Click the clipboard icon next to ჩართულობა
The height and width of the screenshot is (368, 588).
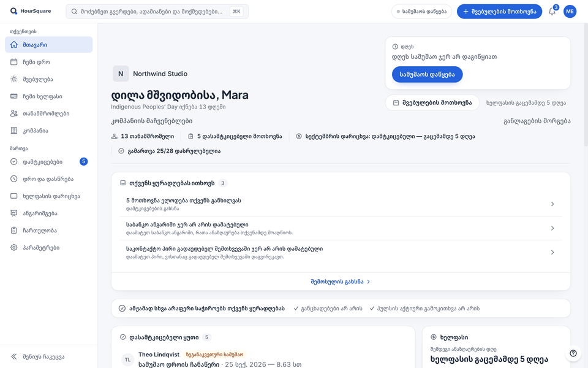coord(14,230)
